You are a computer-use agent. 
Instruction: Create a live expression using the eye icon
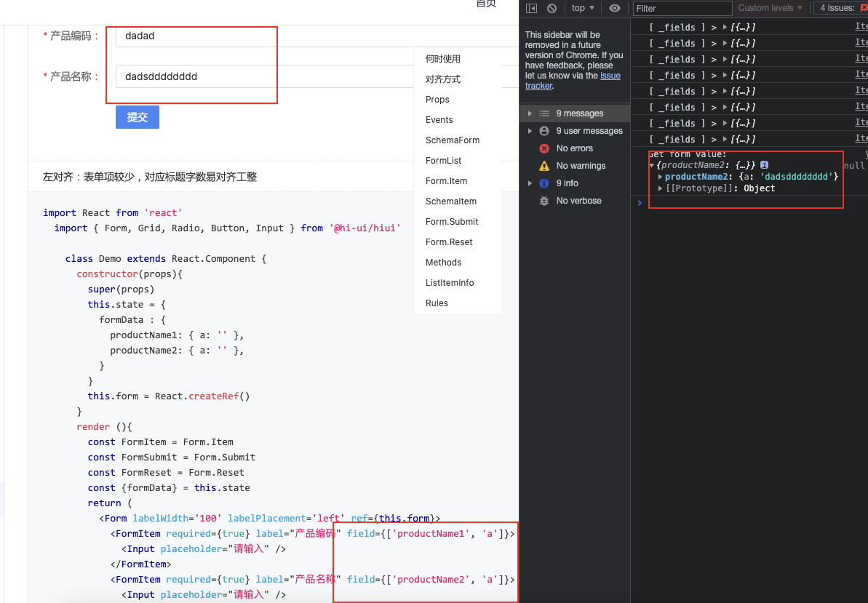(615, 8)
